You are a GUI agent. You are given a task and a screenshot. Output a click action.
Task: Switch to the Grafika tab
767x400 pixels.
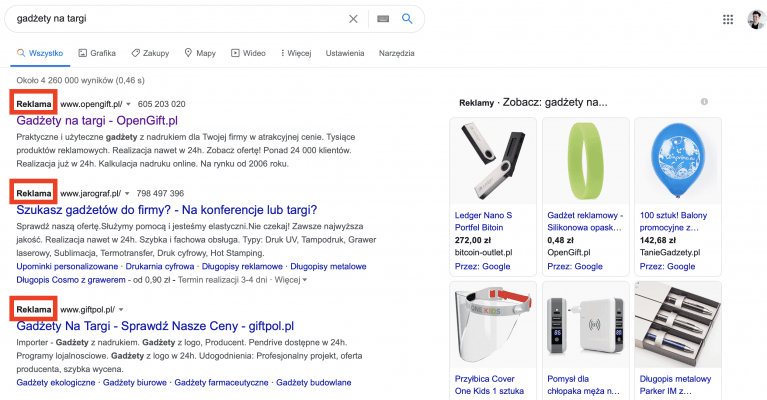(x=96, y=52)
